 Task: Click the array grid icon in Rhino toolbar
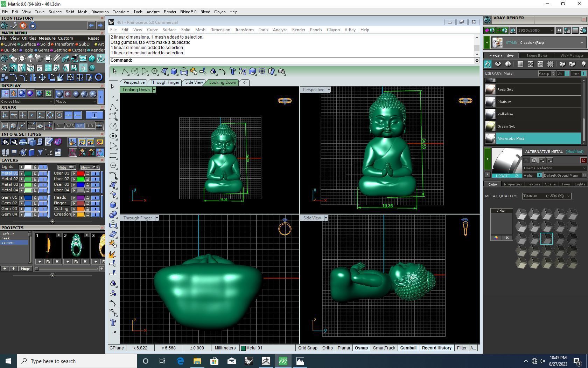(x=262, y=71)
